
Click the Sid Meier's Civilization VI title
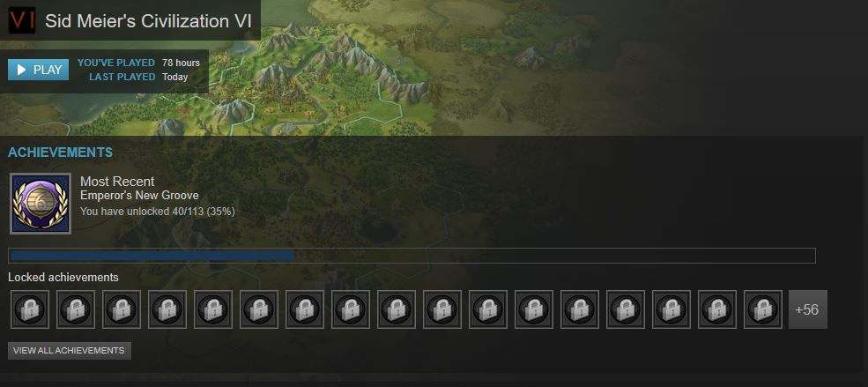[x=148, y=21]
